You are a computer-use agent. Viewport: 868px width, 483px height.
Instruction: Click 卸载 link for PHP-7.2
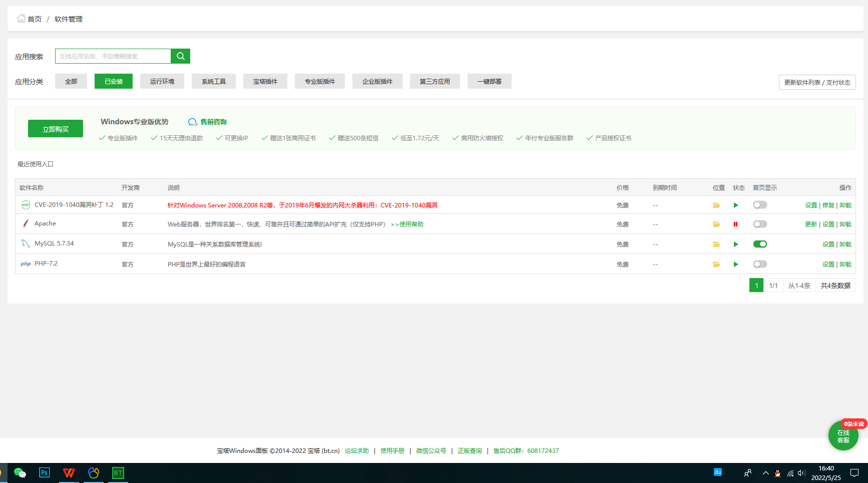tap(845, 265)
